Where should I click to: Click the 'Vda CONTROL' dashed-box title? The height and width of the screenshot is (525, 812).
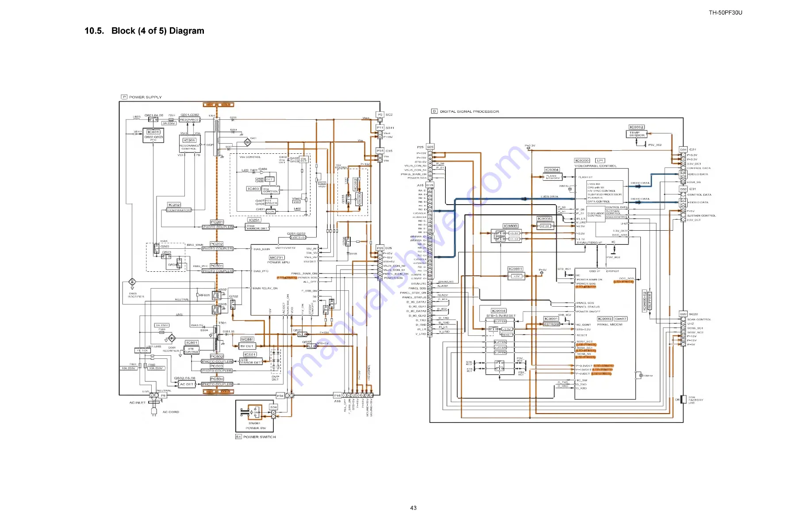[250, 157]
